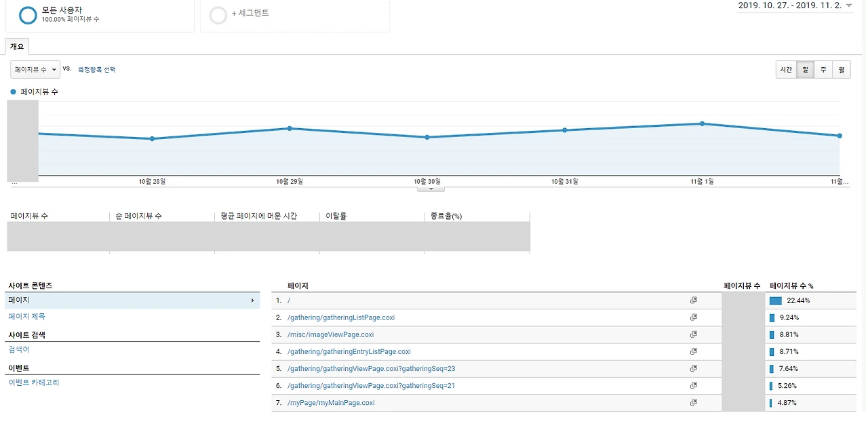Screen dimensions: 868x432
Task: Open the page for "/gathering/gatheringListPage.coxi" in new window
Action: tap(693, 317)
